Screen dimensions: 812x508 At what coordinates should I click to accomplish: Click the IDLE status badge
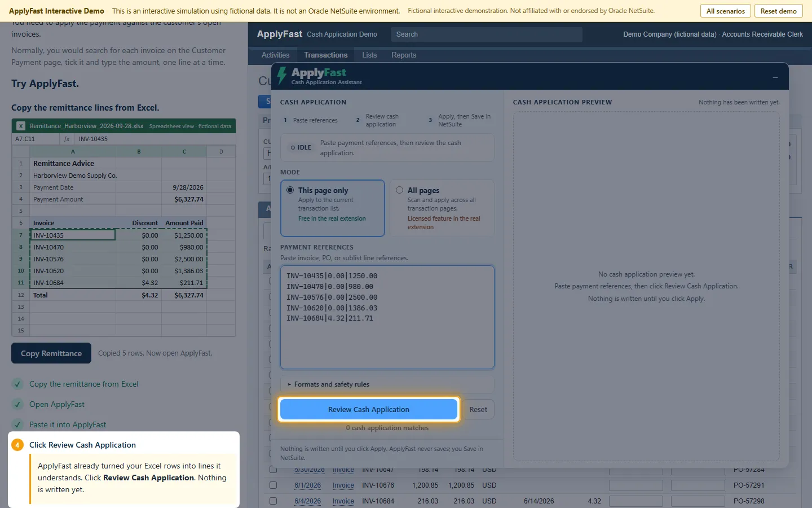[x=301, y=147]
